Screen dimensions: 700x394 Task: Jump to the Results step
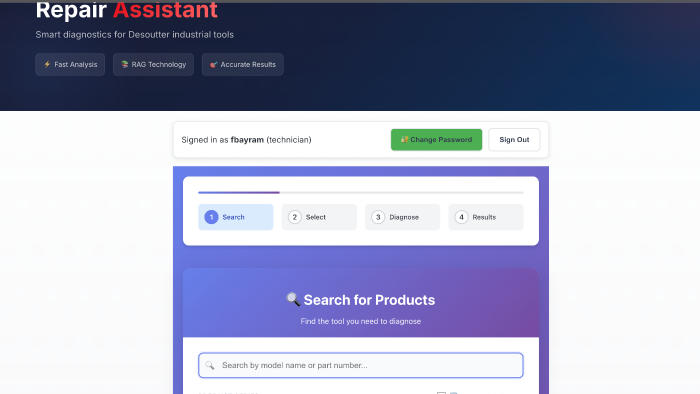[x=486, y=217]
